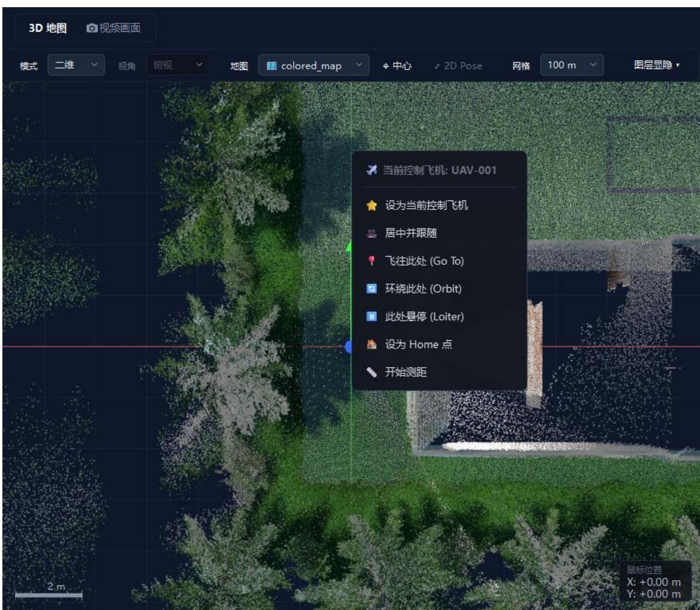
Task: Switch to the 3D 地图 tab
Action: point(48,28)
